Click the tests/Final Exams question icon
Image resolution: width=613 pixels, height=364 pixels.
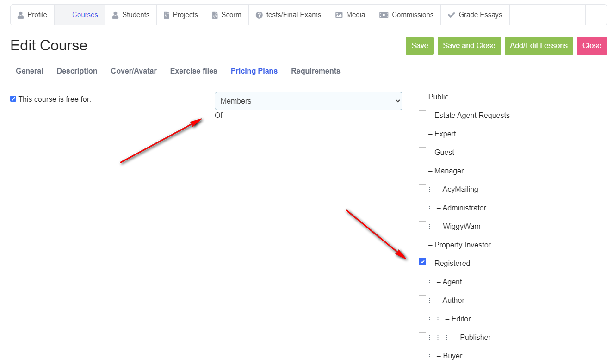coord(259,15)
